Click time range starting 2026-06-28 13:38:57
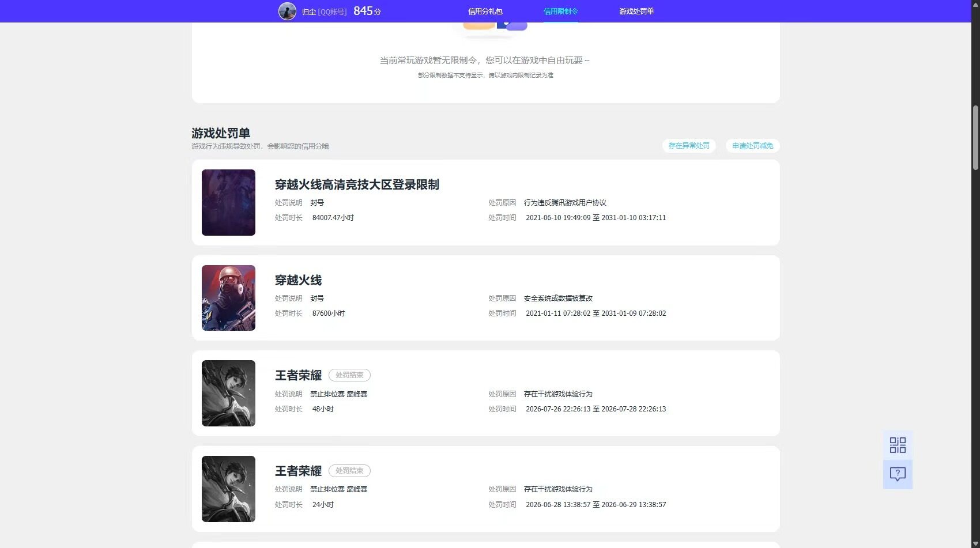 595,505
